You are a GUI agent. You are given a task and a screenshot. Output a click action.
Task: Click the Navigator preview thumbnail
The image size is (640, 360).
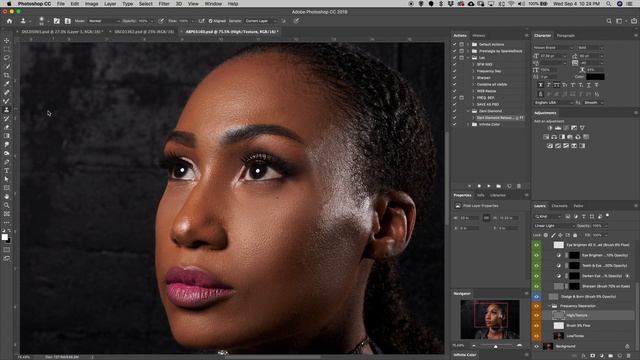click(x=490, y=319)
